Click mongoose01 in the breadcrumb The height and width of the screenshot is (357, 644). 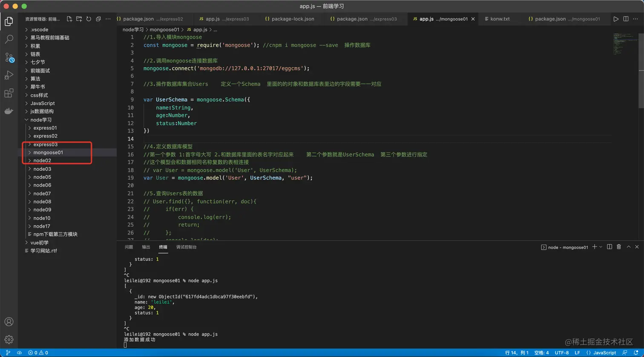tap(164, 30)
